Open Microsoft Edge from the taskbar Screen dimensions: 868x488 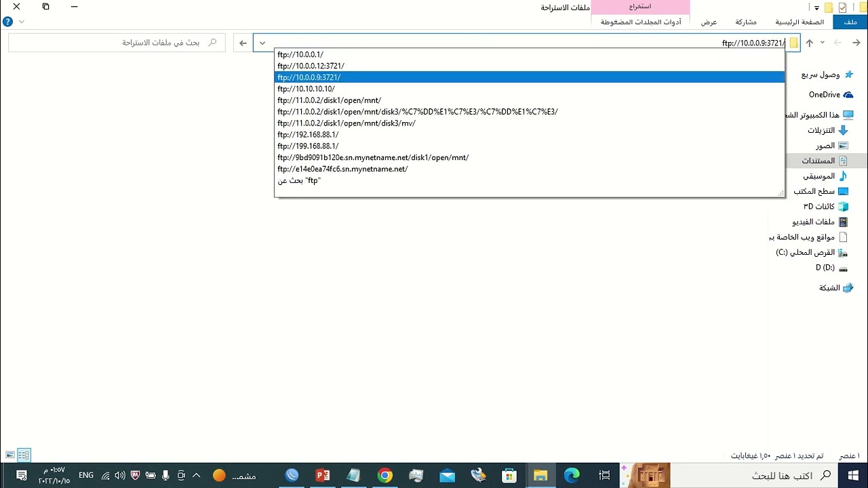(x=572, y=475)
